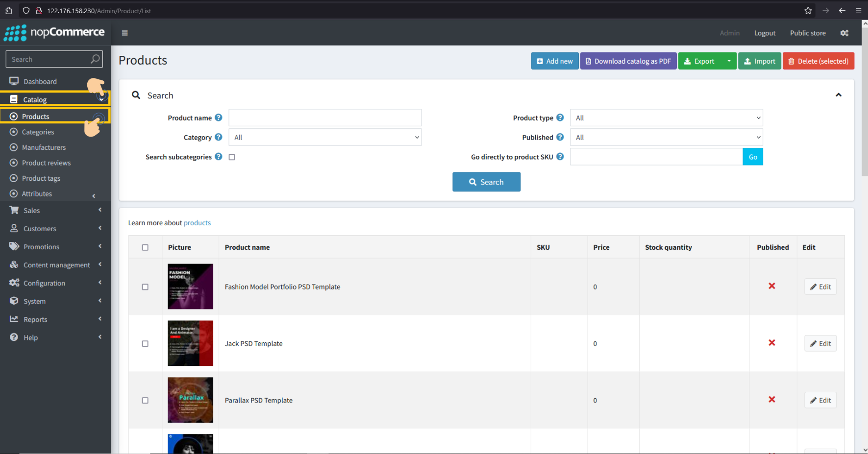The height and width of the screenshot is (454, 868).
Task: Click Published help question icon
Action: (x=560, y=137)
